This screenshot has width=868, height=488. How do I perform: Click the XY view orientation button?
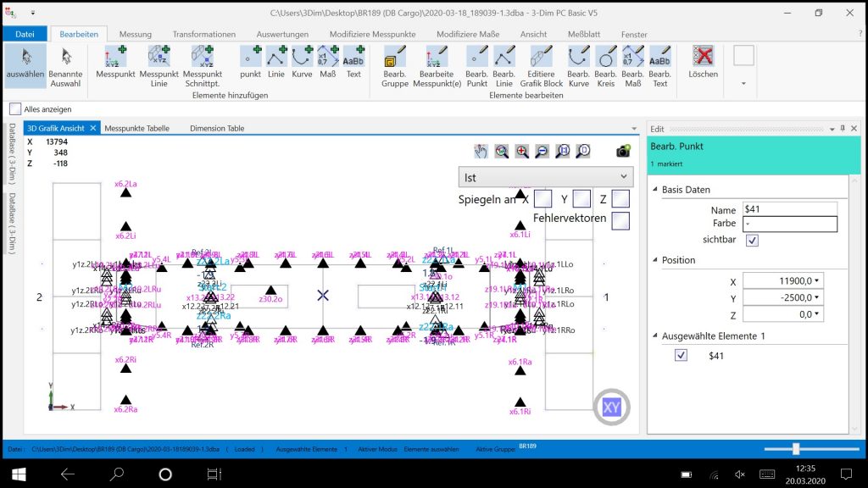point(611,408)
